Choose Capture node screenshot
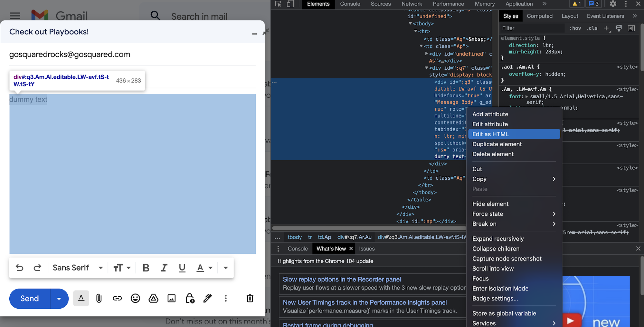 (x=514, y=259)
